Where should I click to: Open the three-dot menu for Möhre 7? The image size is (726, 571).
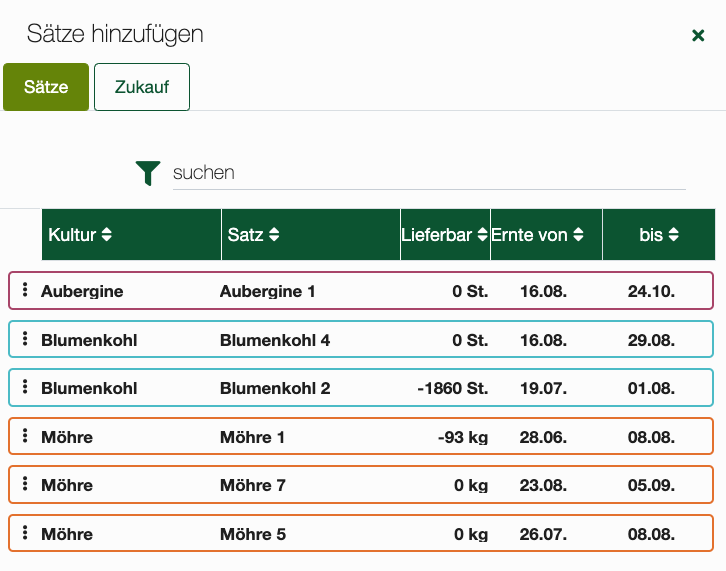point(26,485)
